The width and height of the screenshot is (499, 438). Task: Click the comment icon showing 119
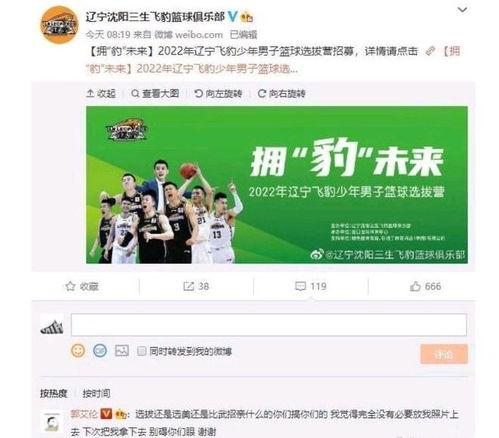[300, 286]
